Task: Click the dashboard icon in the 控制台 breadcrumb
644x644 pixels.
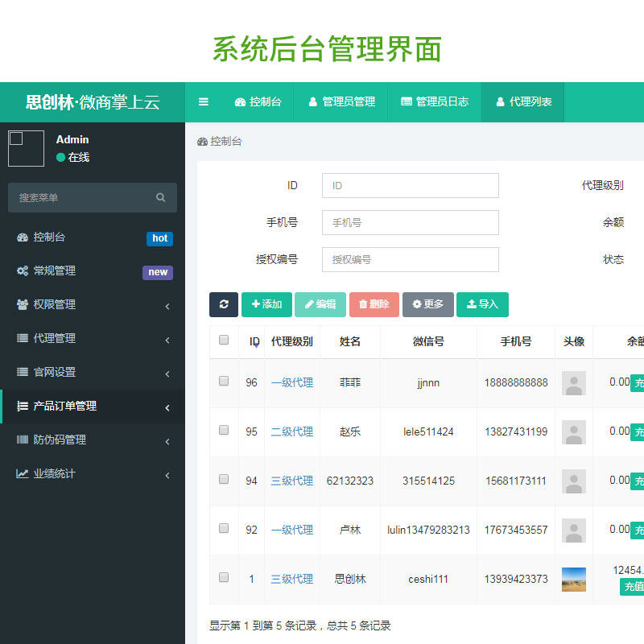Action: 202,142
